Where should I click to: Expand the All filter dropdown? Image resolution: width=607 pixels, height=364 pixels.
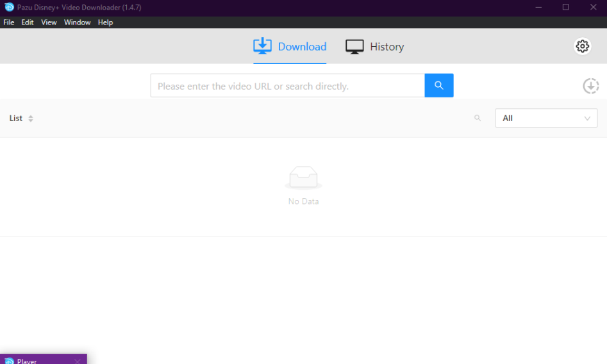pyautogui.click(x=546, y=118)
